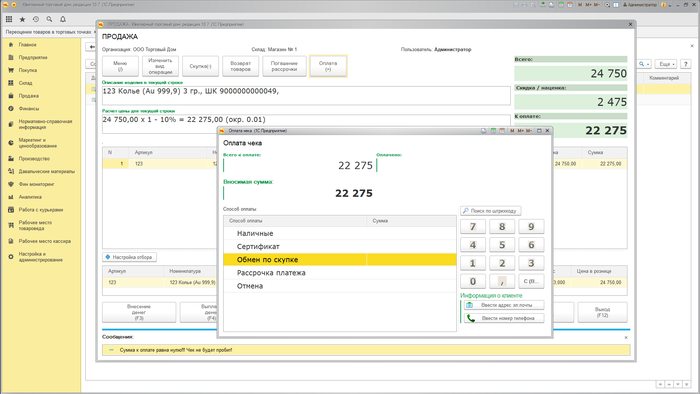700x394 pixels.
Task: Click the zoom magnifier icon in main title bar
Action: (x=607, y=5)
